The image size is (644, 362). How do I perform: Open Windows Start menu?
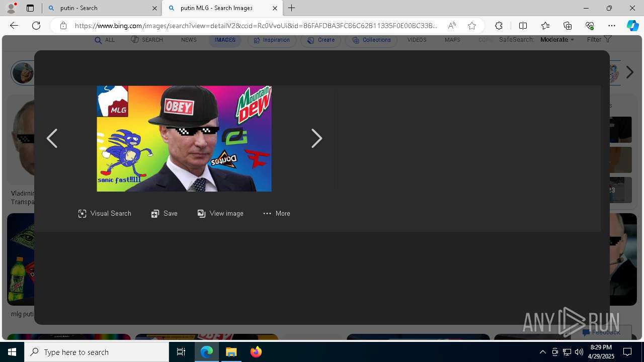[x=12, y=352]
